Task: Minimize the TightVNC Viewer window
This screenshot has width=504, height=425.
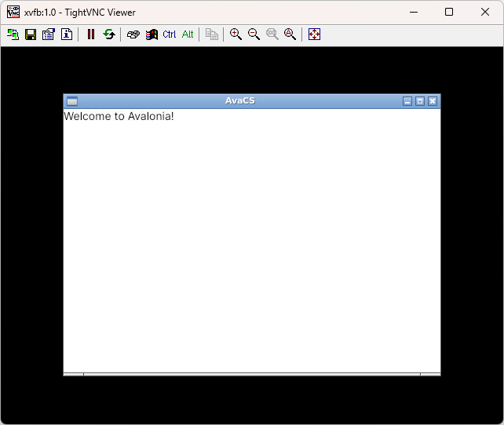Action: pos(414,12)
